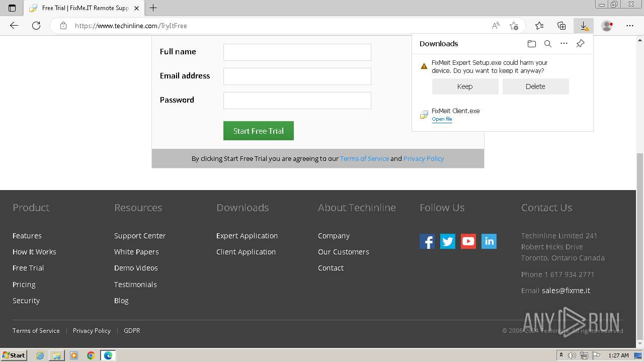Open Techinline Twitter page icon
The width and height of the screenshot is (644, 362).
[448, 241]
